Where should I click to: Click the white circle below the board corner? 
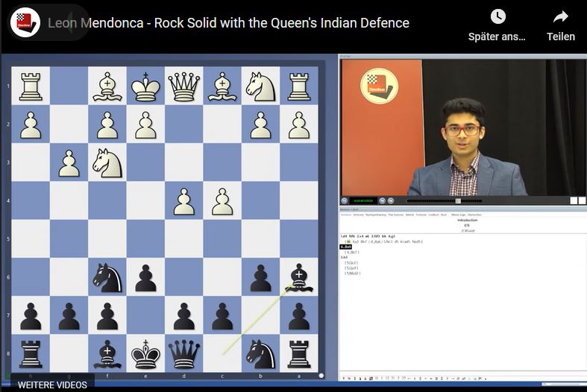click(x=321, y=376)
